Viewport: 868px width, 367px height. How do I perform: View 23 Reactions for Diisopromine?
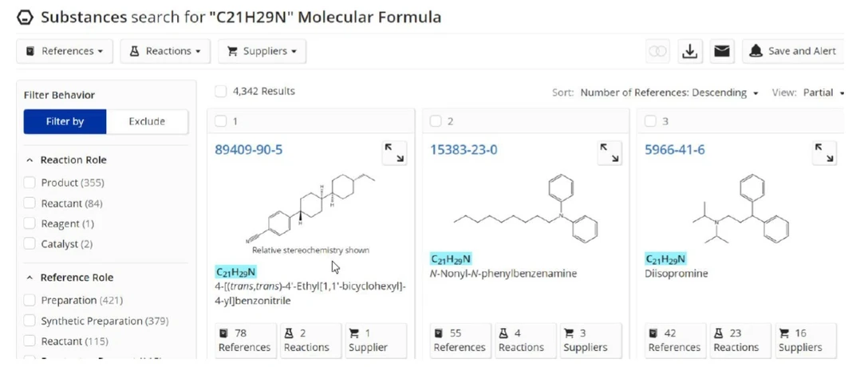pyautogui.click(x=736, y=340)
